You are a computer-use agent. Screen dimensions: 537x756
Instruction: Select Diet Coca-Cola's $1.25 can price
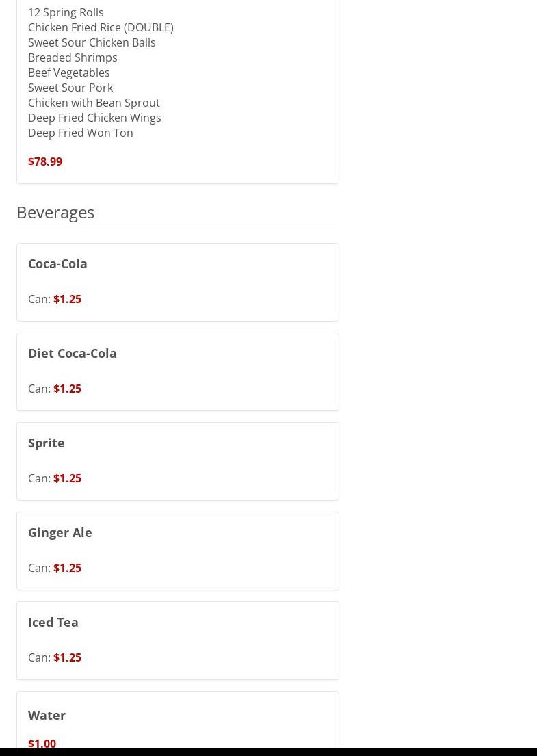(67, 389)
